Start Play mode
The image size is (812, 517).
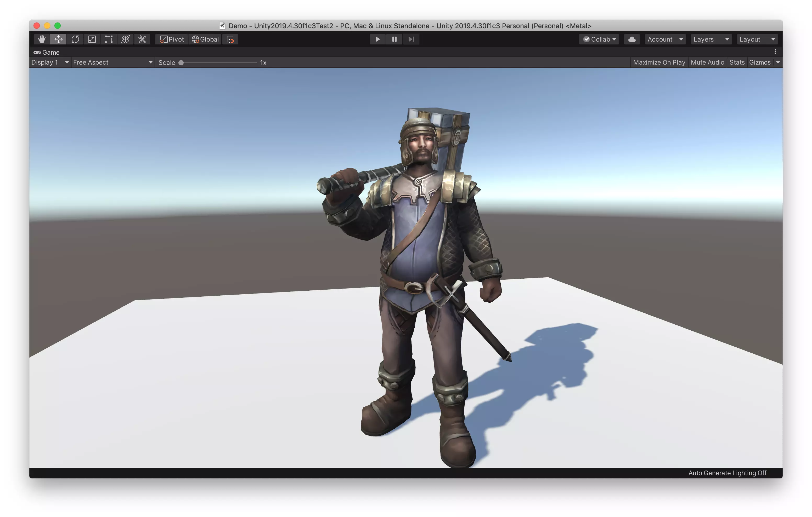pos(378,39)
